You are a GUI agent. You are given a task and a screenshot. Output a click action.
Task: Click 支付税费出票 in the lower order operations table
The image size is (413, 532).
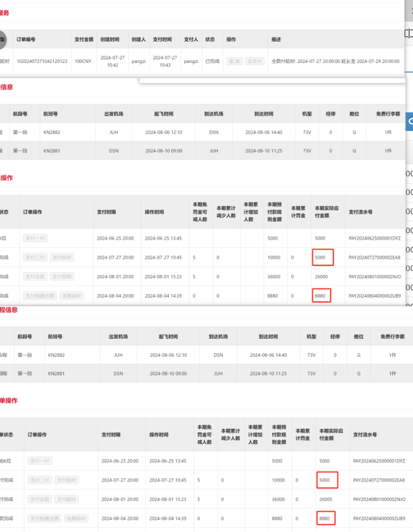coord(44,518)
